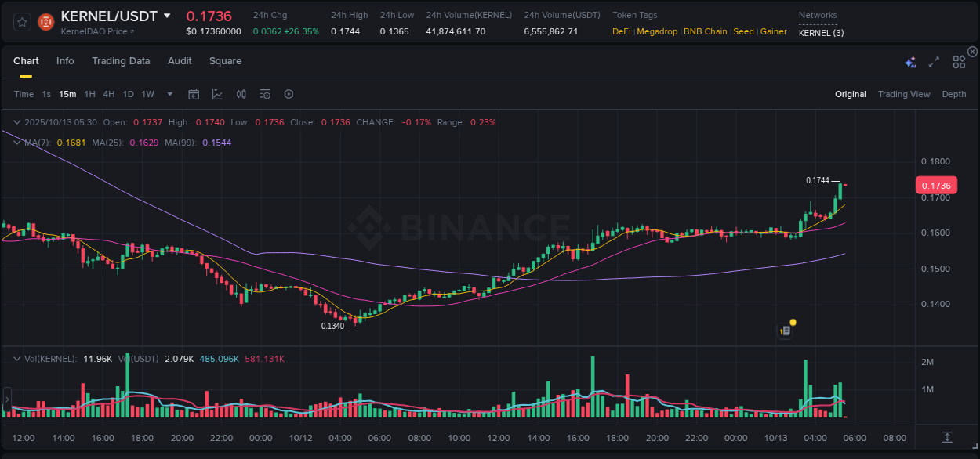Select the 1H timeframe option
This screenshot has width=980, height=459.
91,94
